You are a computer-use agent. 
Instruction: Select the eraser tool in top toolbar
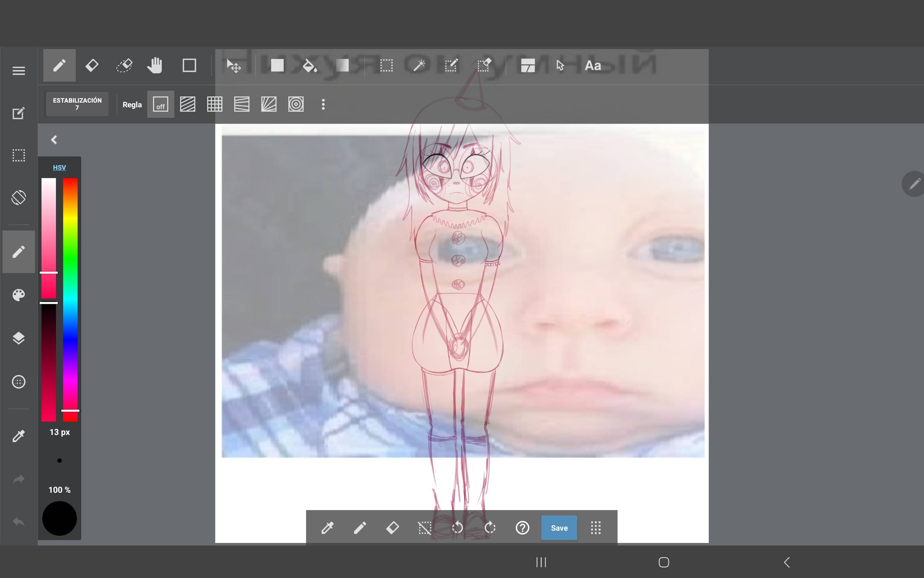pyautogui.click(x=92, y=65)
